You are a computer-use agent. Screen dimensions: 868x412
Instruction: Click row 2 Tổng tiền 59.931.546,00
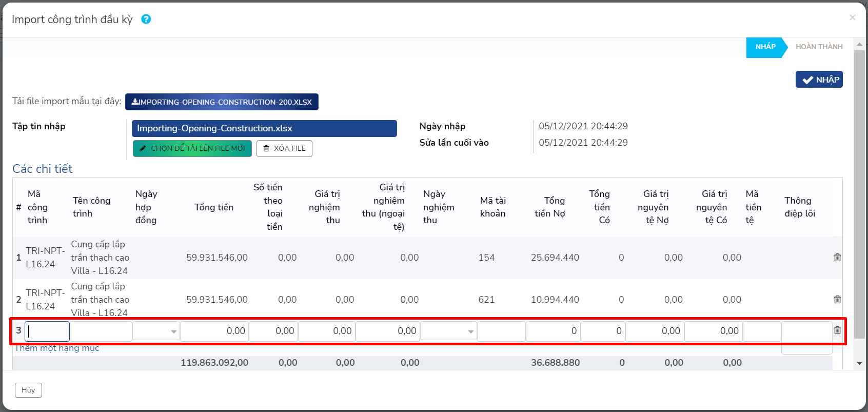[217, 300]
